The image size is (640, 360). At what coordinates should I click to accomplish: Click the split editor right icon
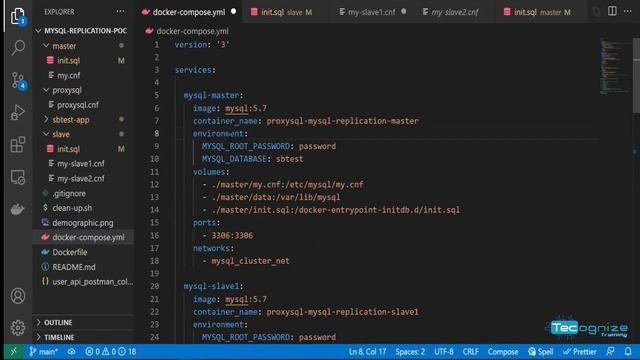(612, 11)
